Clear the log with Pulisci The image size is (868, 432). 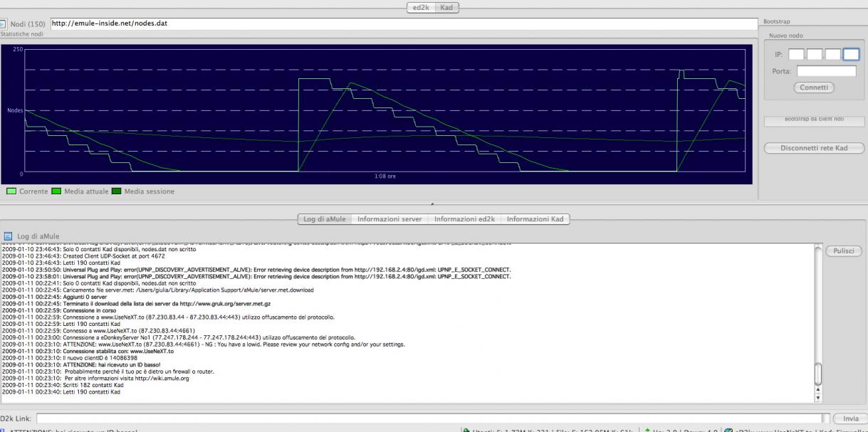(x=845, y=251)
